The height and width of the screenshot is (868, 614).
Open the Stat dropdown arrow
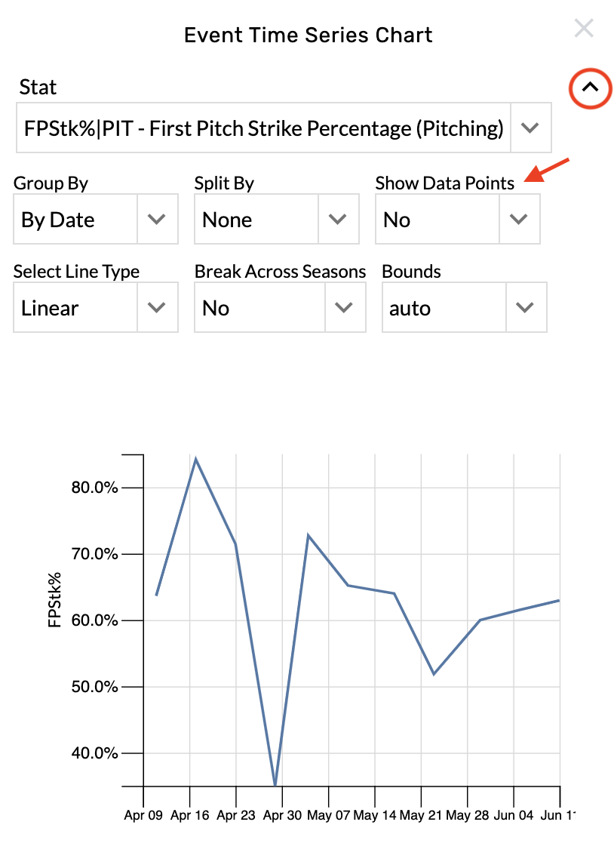click(x=530, y=128)
